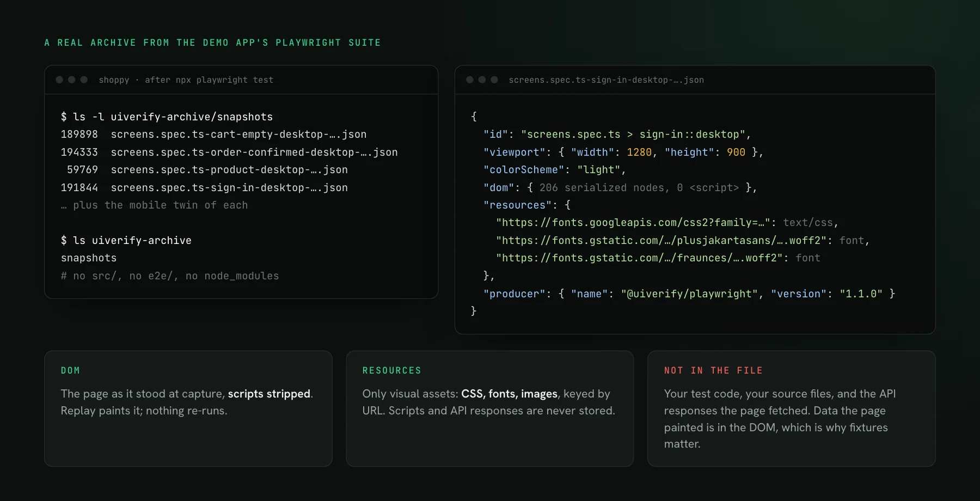Click the DOM card heading
The height and width of the screenshot is (501, 980).
(70, 371)
